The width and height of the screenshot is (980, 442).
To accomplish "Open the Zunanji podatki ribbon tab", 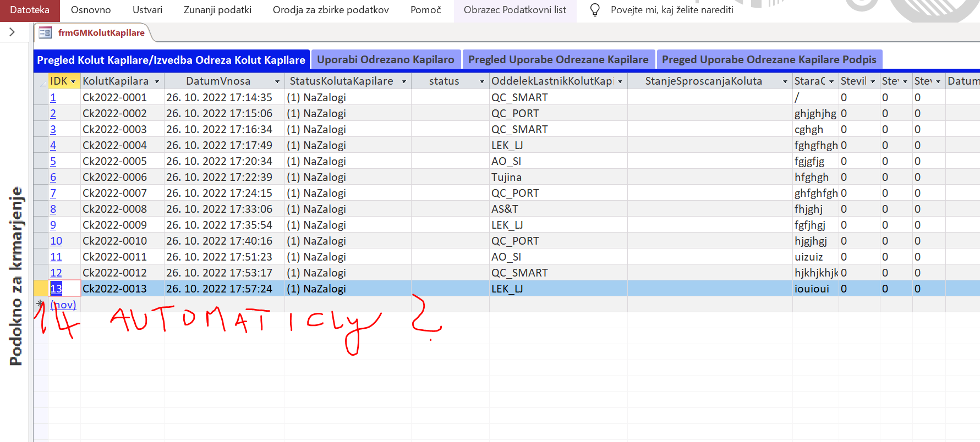I will [x=217, y=10].
